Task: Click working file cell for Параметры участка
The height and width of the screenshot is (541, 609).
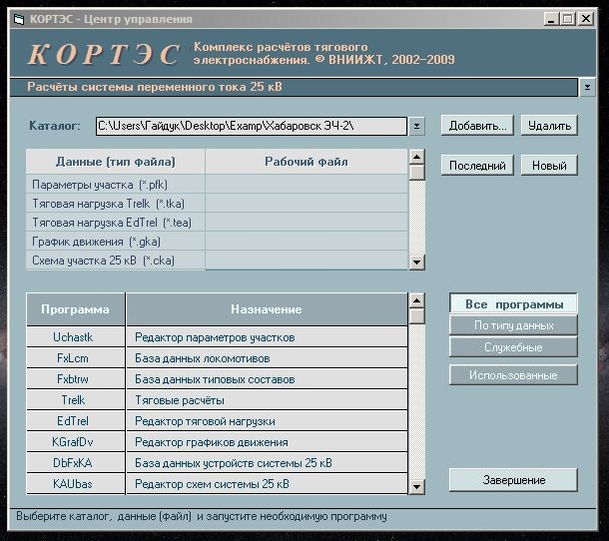Action: [x=306, y=184]
